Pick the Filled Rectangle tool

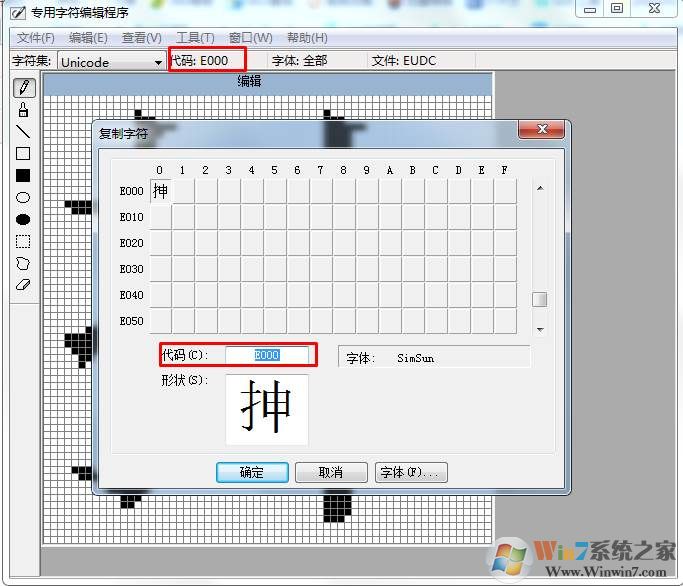coord(23,176)
